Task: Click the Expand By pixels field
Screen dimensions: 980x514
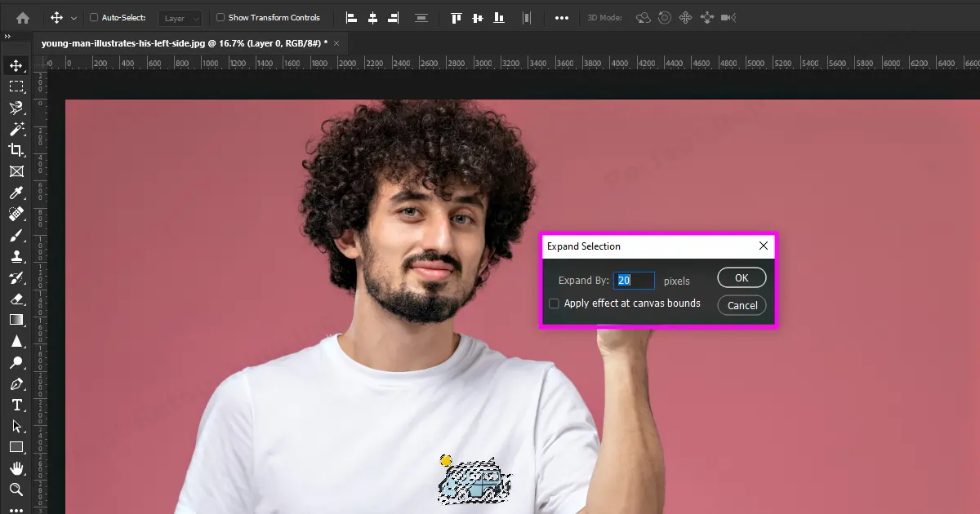Action: 634,281
